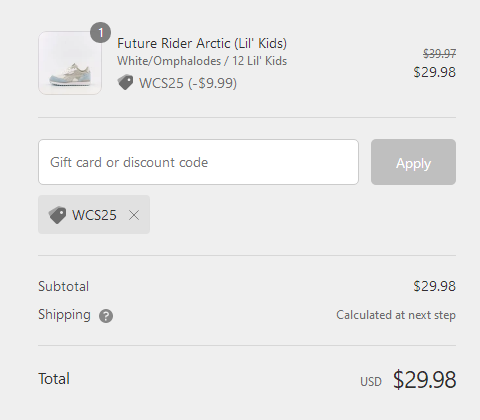Click the shipping help question mark icon
The height and width of the screenshot is (420, 480).
[x=106, y=316]
